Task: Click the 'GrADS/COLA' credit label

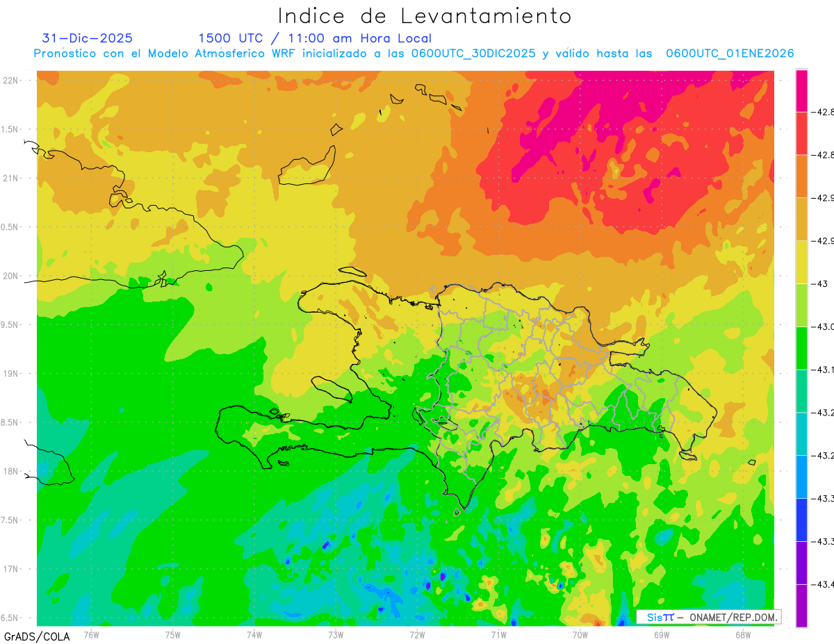Action: (36, 636)
